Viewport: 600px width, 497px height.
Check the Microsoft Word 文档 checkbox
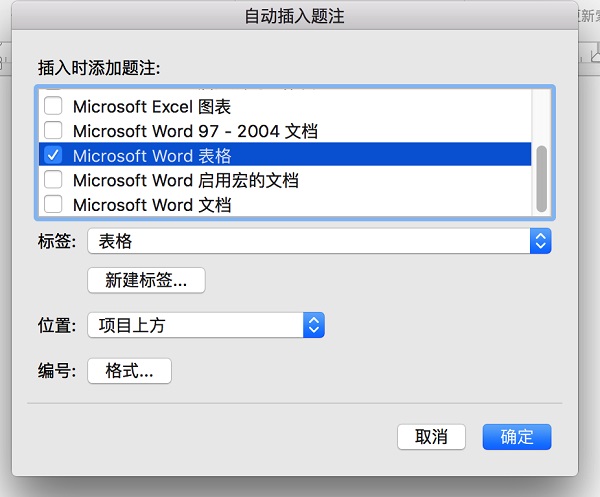coord(53,204)
